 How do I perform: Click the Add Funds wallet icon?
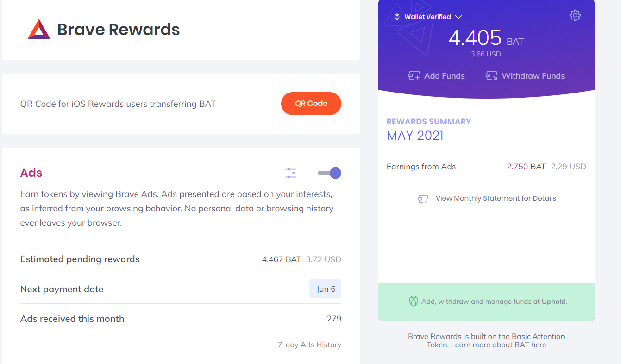click(414, 75)
